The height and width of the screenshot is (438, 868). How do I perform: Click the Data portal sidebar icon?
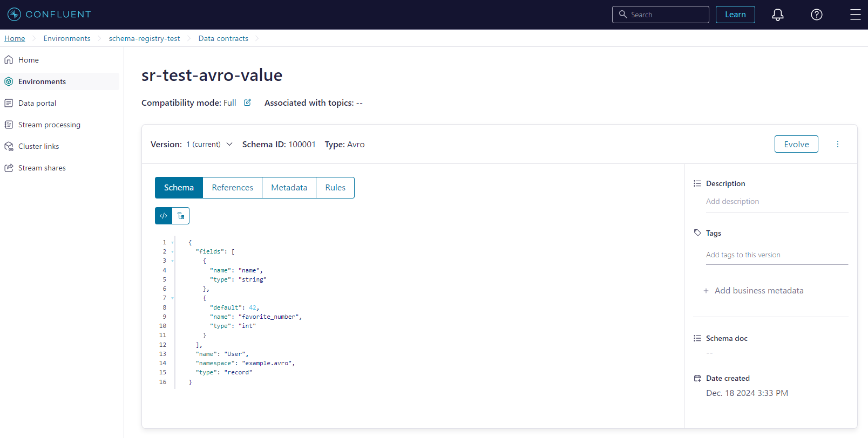point(9,103)
